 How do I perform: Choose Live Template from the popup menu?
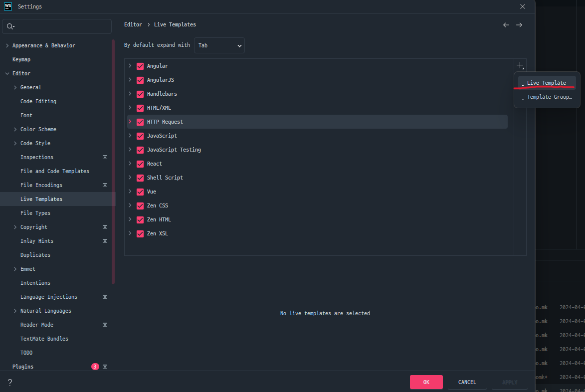click(x=547, y=83)
